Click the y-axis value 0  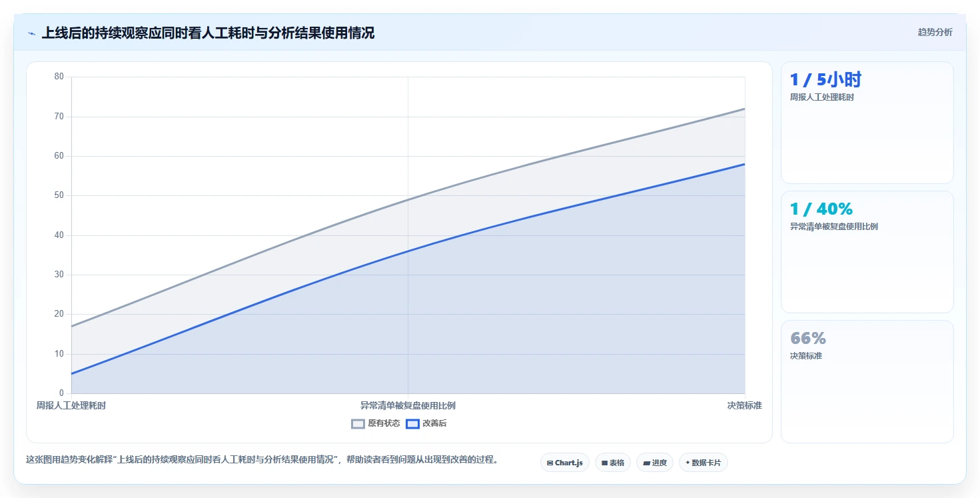(x=61, y=393)
